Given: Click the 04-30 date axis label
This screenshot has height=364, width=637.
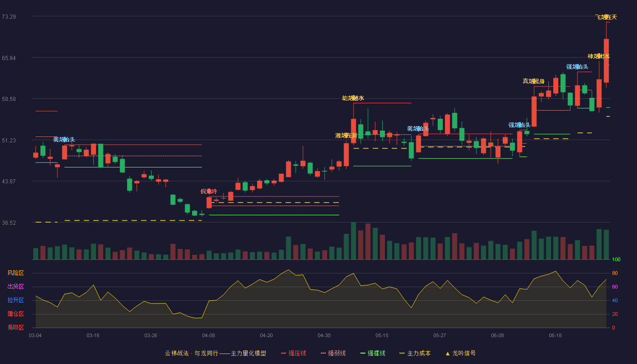Looking at the screenshot, I should [324, 335].
